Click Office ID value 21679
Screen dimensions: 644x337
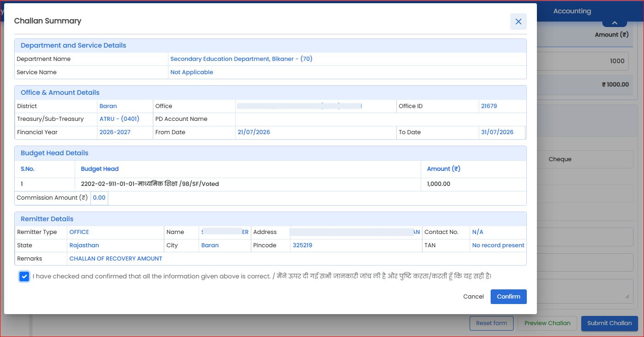(489, 106)
